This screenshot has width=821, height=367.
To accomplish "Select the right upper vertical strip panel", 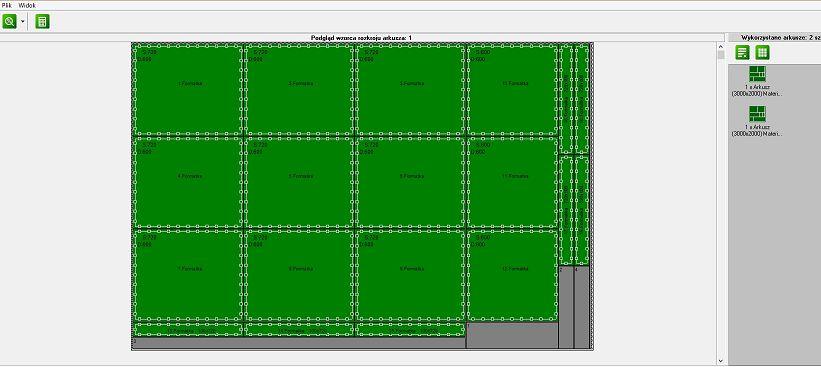I will click(x=582, y=99).
